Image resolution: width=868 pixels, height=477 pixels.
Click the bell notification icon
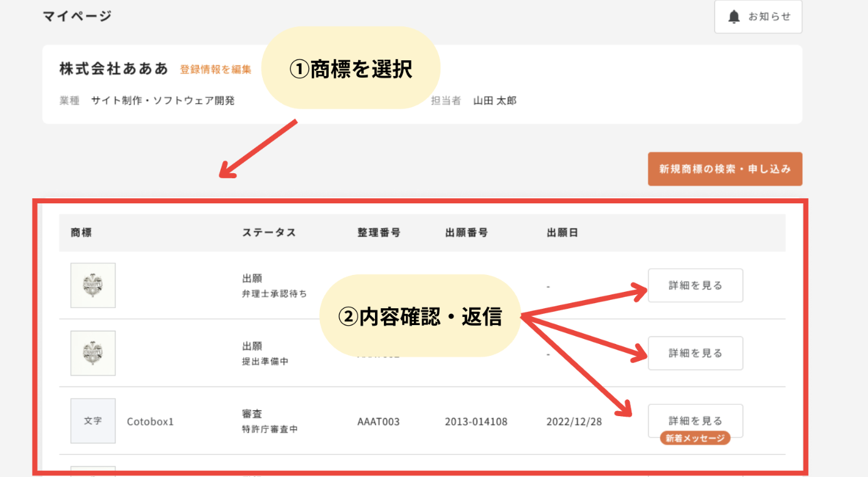point(734,17)
